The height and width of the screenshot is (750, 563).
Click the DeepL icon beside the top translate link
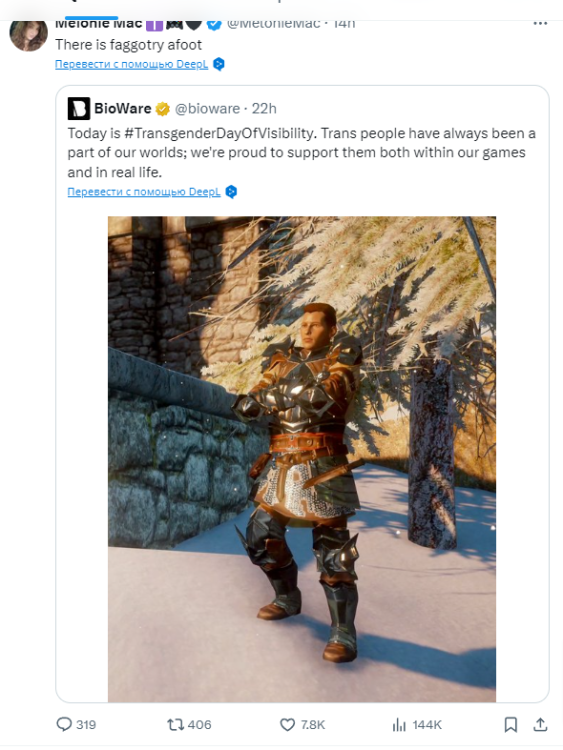pos(219,64)
